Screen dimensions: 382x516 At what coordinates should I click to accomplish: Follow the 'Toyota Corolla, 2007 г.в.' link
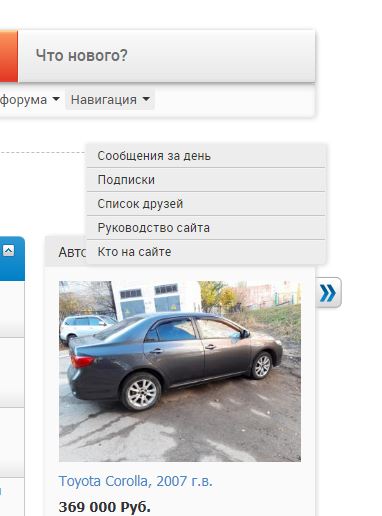point(135,481)
